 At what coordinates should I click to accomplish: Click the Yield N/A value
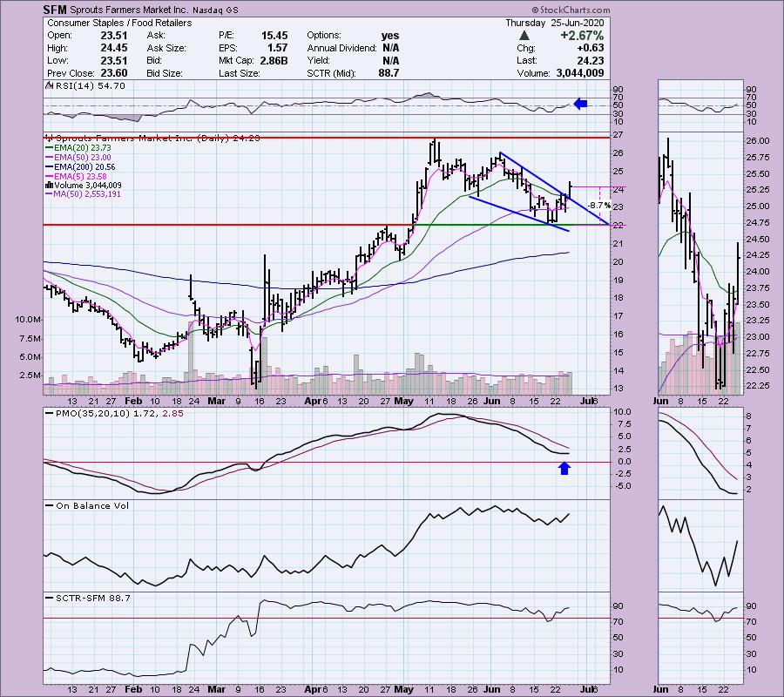[391, 60]
